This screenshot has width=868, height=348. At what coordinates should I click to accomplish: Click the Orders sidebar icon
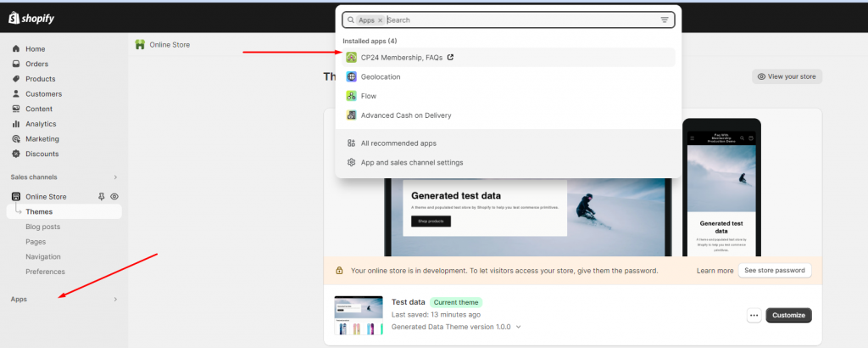coord(16,64)
